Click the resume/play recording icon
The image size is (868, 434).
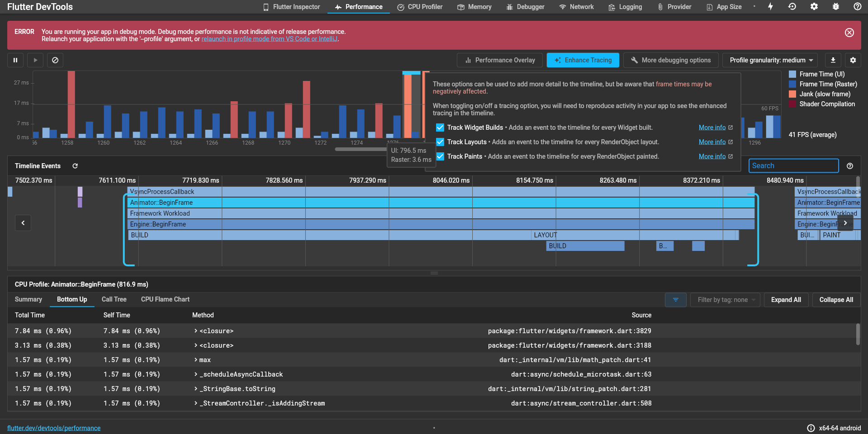(35, 60)
